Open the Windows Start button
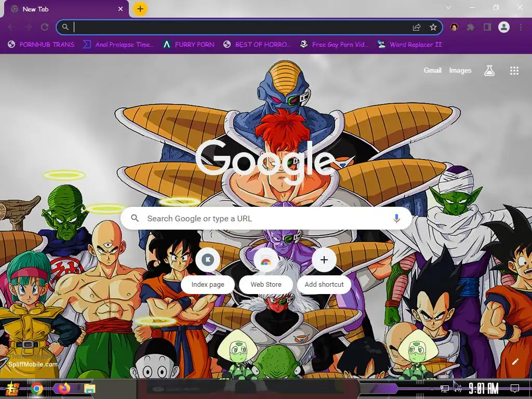The image size is (532, 399). pos(12,389)
